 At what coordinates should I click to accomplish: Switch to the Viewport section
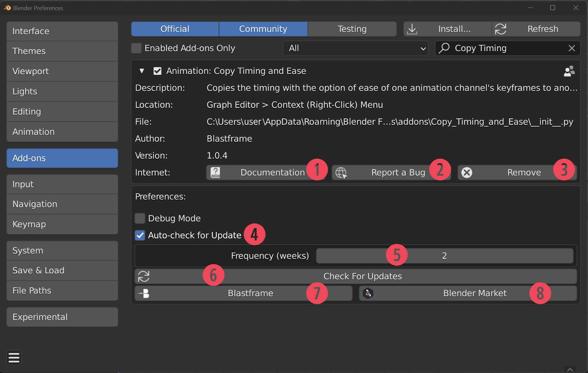pyautogui.click(x=62, y=71)
